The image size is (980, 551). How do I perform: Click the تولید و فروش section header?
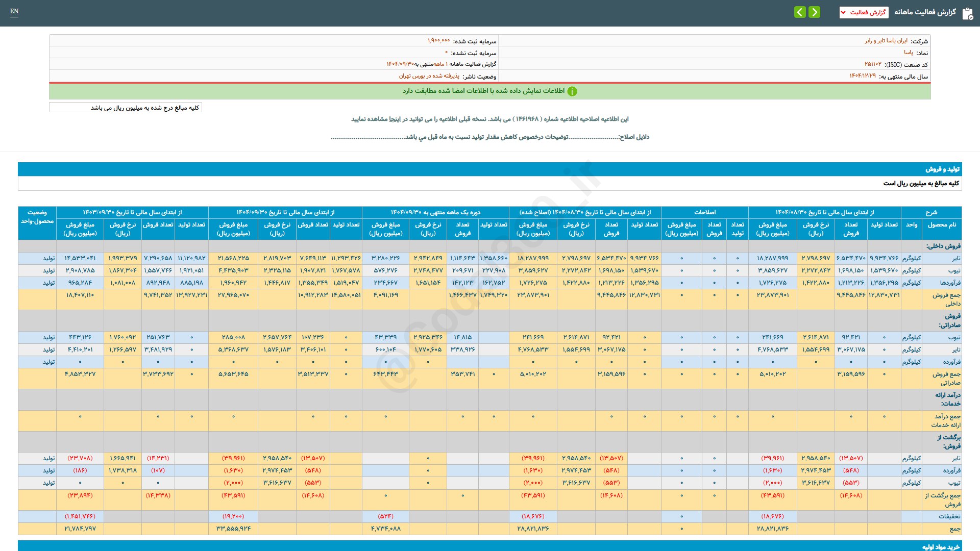pos(942,169)
